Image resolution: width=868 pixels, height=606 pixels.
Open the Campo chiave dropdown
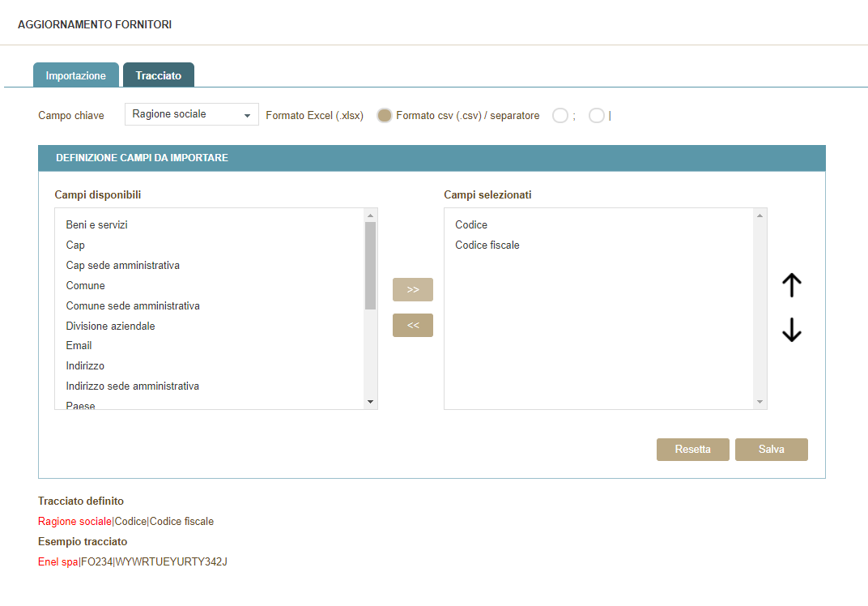(x=192, y=115)
